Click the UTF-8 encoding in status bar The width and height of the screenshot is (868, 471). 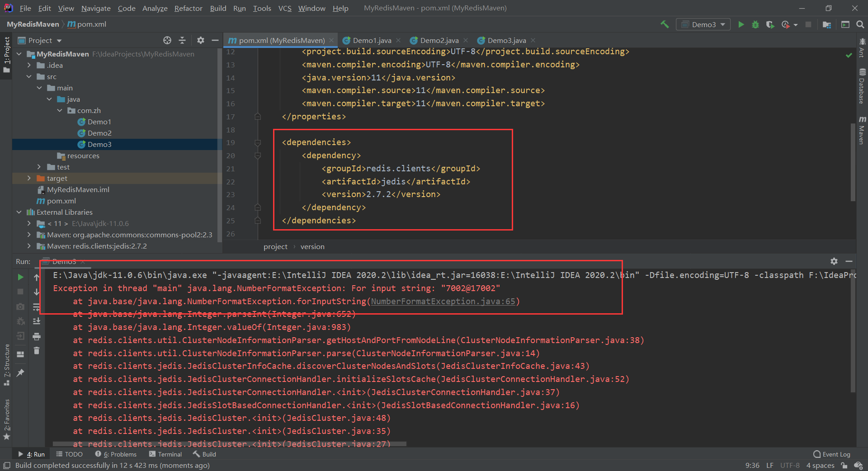(x=790, y=466)
